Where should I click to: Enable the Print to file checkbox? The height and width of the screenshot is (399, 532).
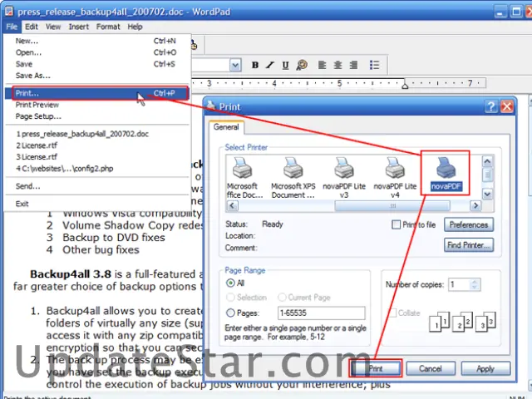point(396,224)
